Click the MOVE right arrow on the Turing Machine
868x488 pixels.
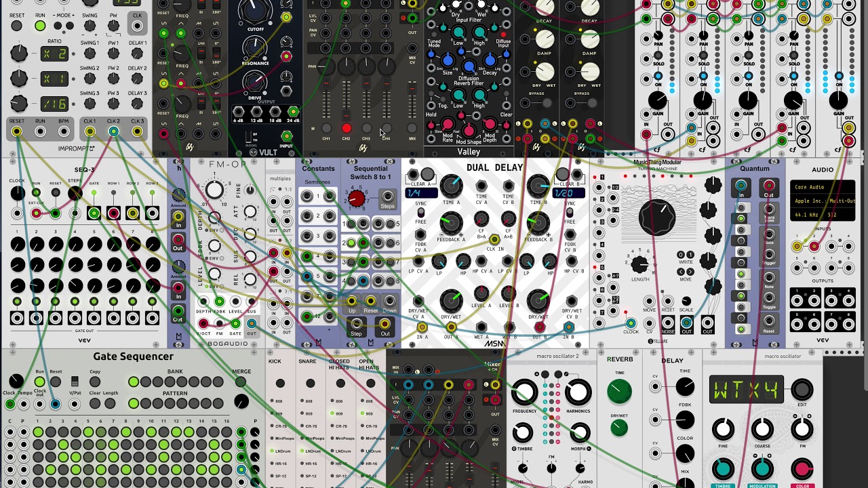(690, 272)
